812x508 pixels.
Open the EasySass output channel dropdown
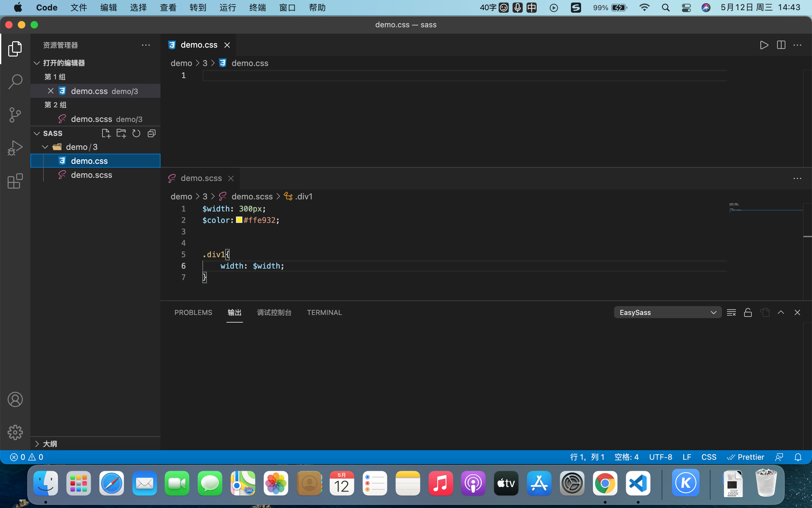[x=668, y=312]
